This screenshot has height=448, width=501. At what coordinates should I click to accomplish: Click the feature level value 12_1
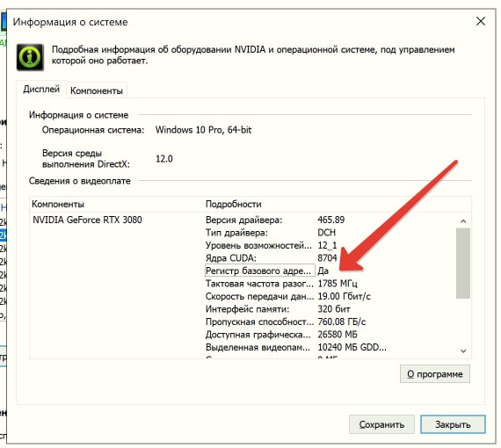327,246
